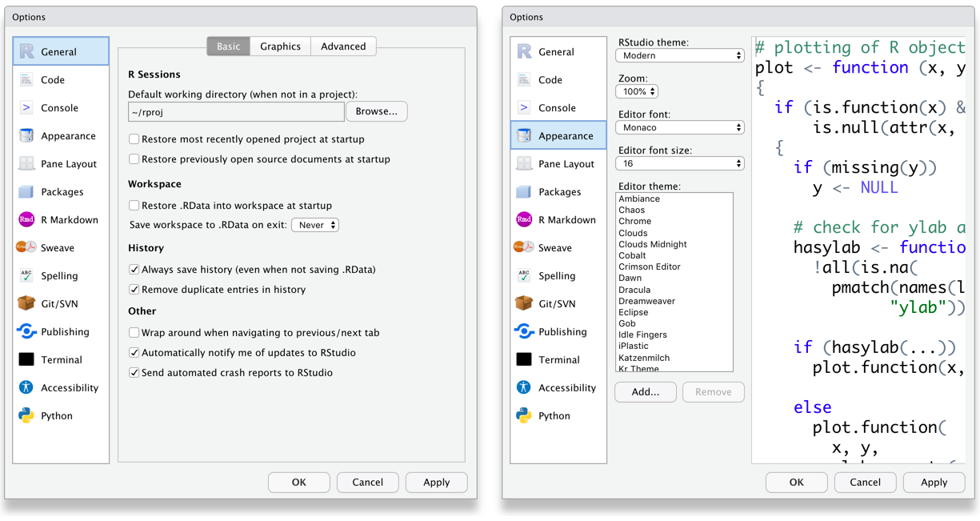Toggle automatic update notification checkbox
980x521 pixels.
(134, 353)
